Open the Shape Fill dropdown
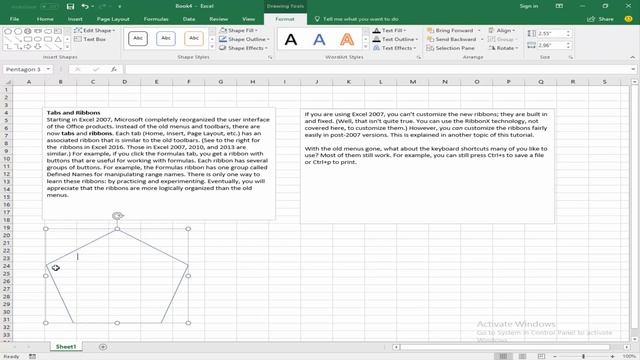Screen dimensions: 640x360 click(238, 31)
